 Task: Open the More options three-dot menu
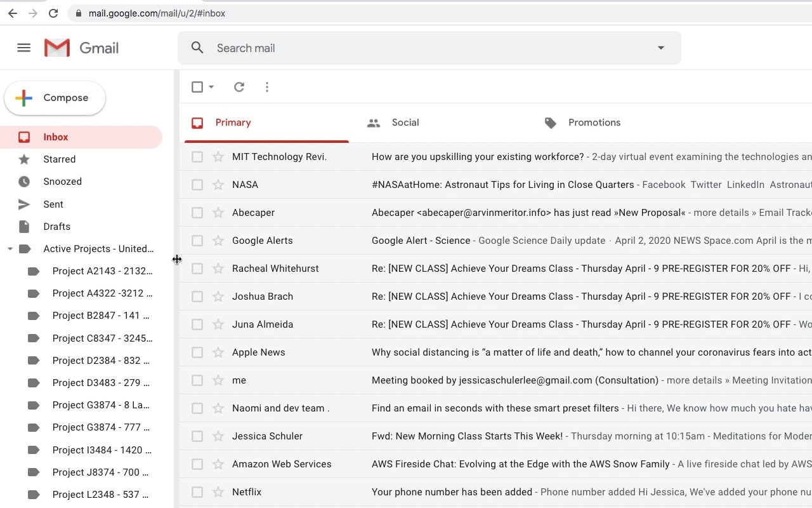click(x=267, y=87)
